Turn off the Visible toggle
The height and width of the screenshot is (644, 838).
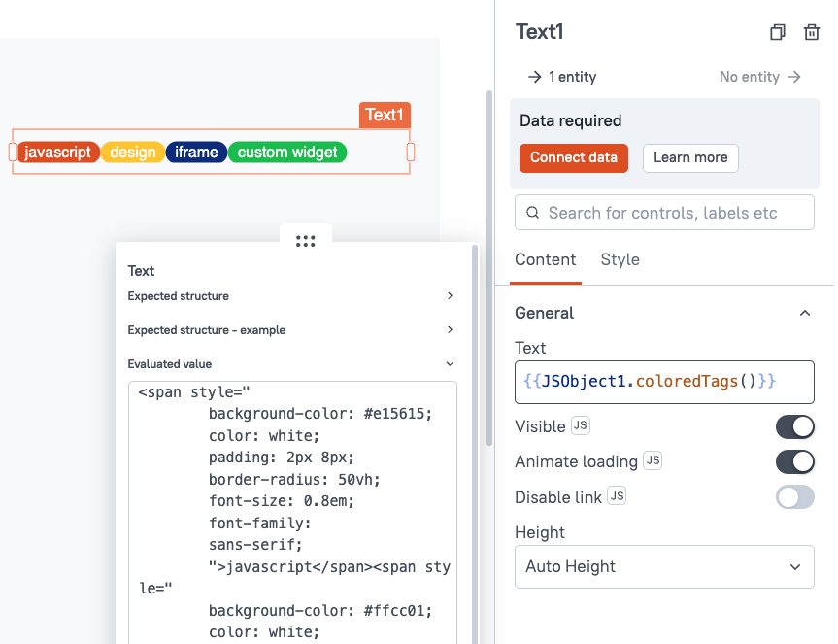click(795, 426)
